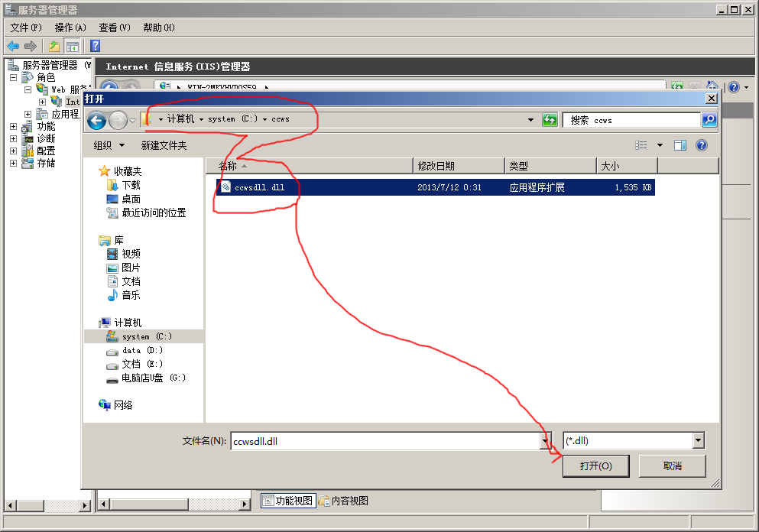This screenshot has width=759, height=532.
Task: Open the 组织 menu
Action: click(x=107, y=145)
